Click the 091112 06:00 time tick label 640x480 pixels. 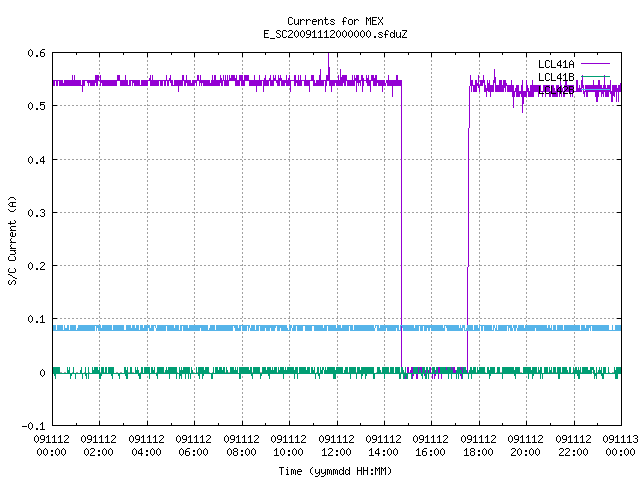(193, 446)
